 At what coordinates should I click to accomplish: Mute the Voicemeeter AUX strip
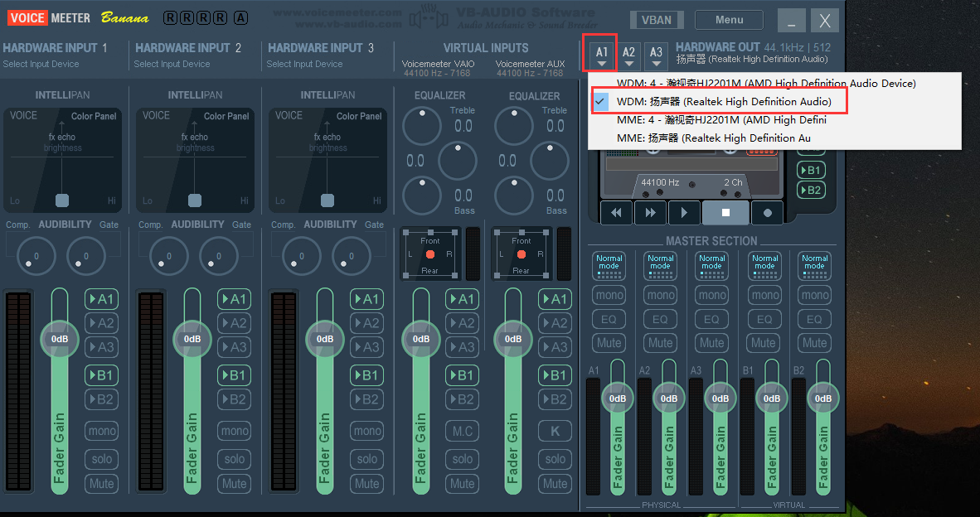point(555,483)
